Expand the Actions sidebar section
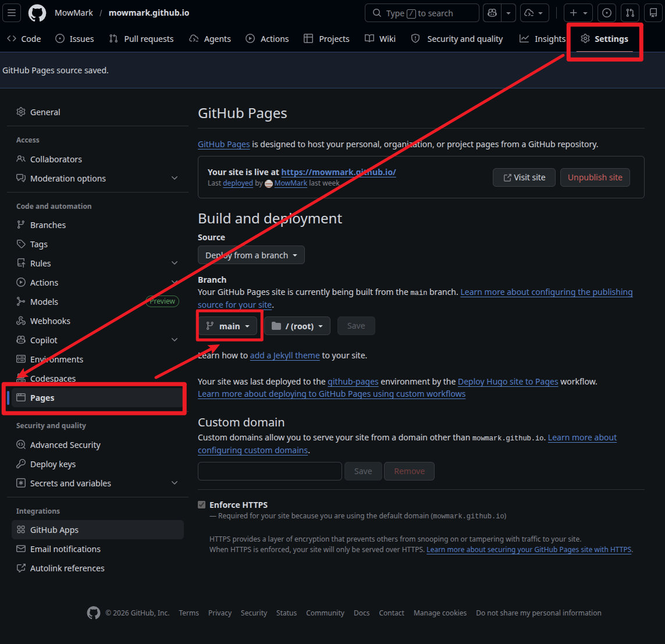The image size is (665, 644). point(98,282)
